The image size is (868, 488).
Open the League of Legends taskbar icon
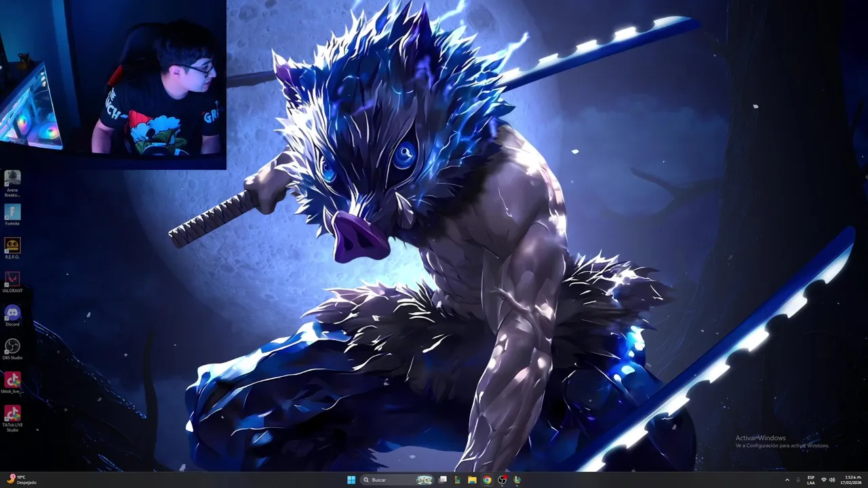(517, 480)
